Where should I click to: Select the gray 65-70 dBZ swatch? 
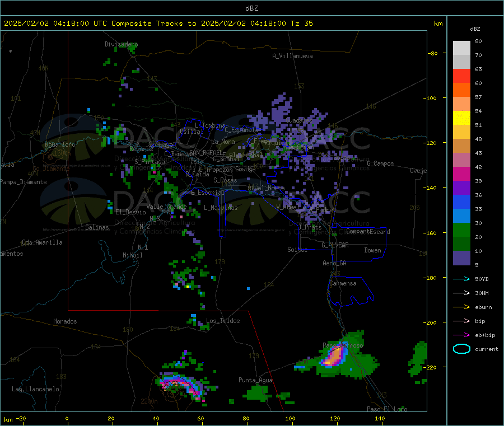tap(461, 62)
